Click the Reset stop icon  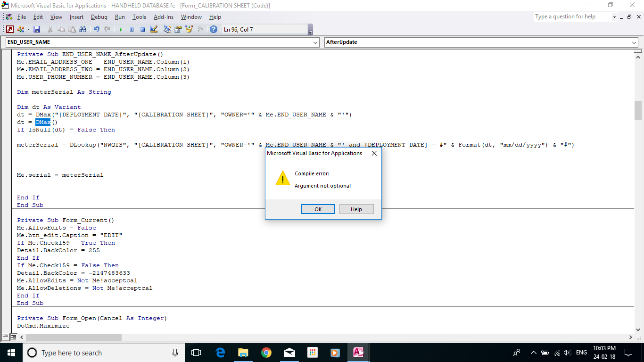click(x=142, y=29)
